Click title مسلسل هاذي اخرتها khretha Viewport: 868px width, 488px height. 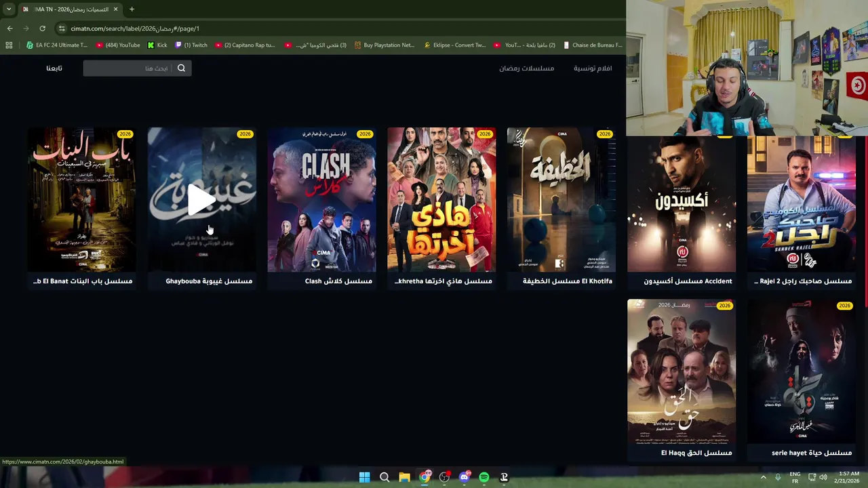tap(443, 281)
